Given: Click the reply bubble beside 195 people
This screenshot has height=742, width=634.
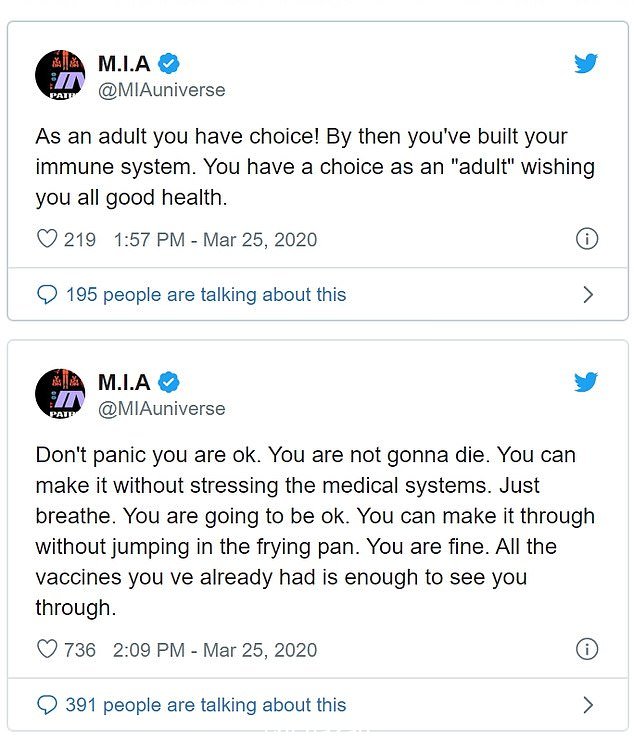Looking at the screenshot, I should [x=47, y=294].
